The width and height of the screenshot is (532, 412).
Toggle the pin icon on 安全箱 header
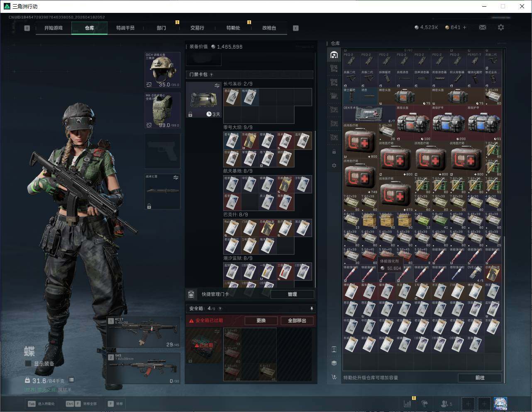click(311, 309)
